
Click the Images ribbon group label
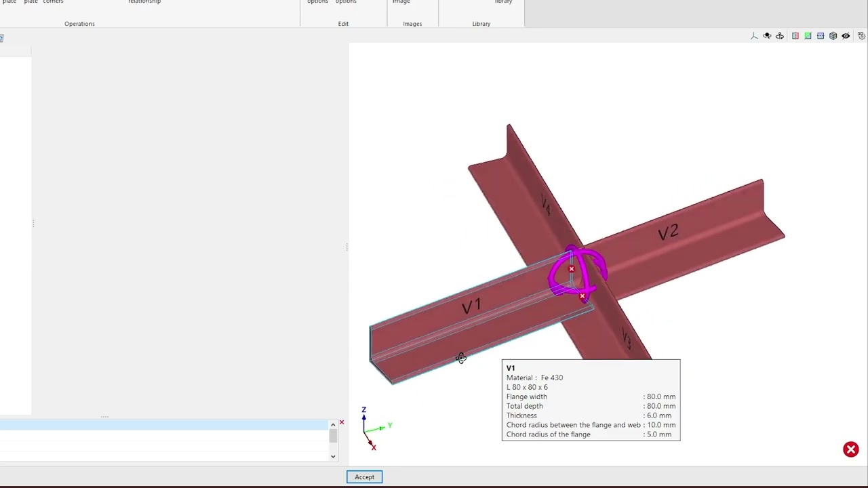412,24
